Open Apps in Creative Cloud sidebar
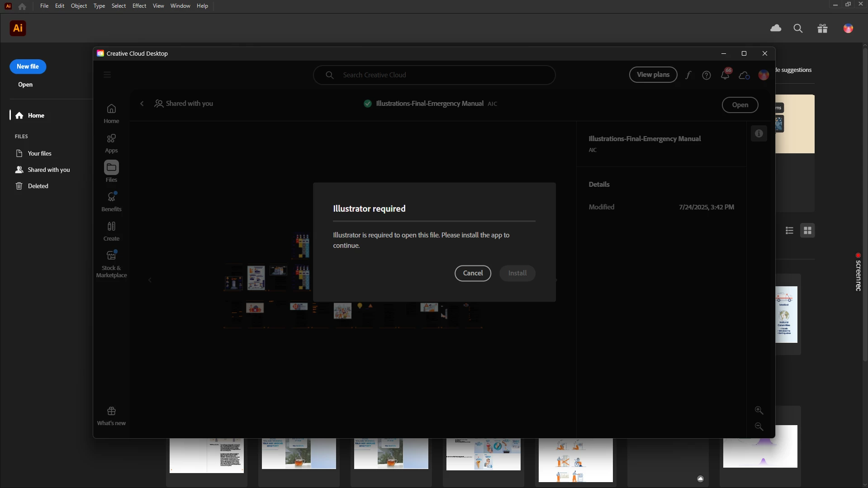Viewport: 868px width, 488px height. (x=111, y=143)
